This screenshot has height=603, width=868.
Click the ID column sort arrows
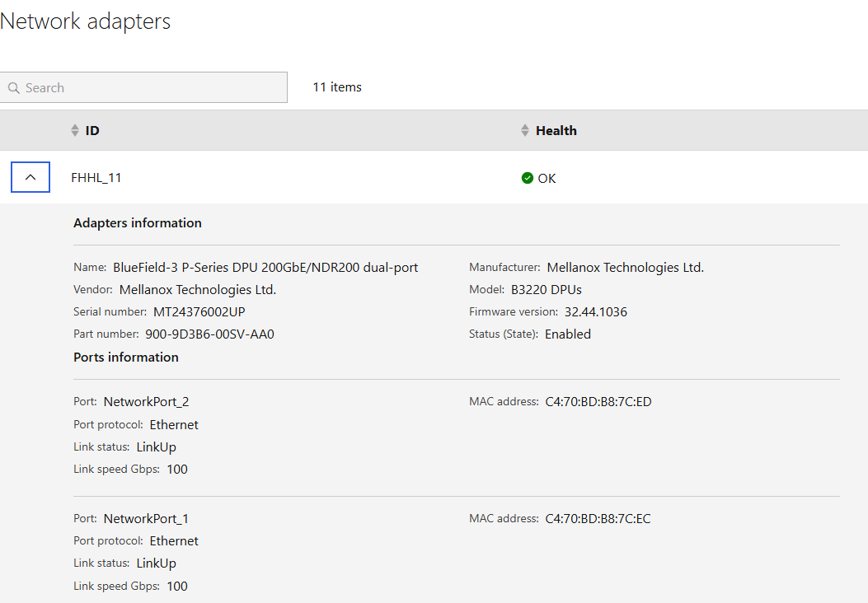[75, 131]
